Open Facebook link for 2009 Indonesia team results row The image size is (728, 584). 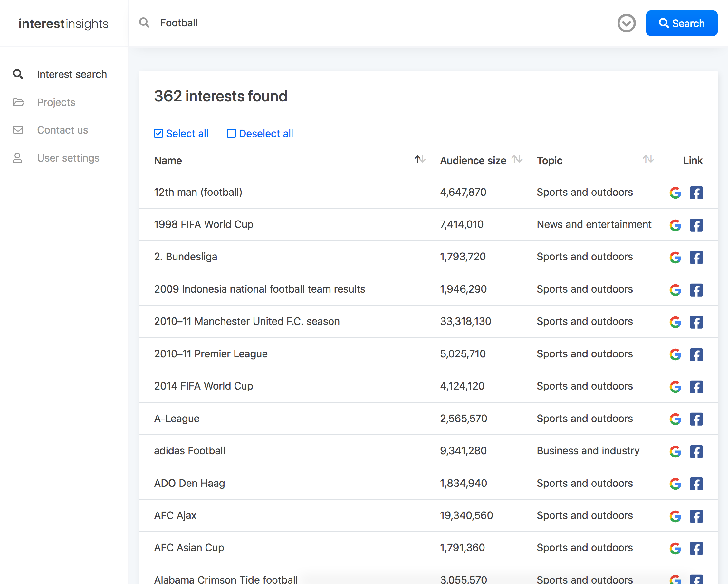click(696, 290)
